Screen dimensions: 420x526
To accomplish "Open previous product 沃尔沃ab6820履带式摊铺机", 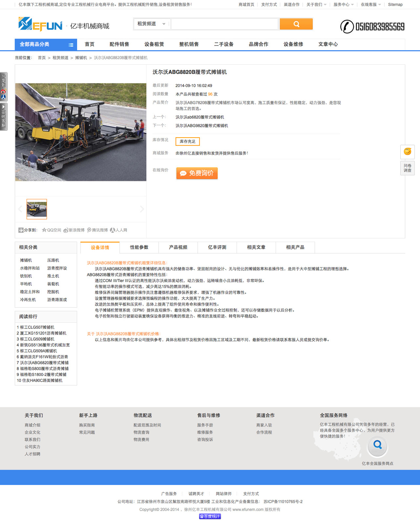I will point(200,117).
